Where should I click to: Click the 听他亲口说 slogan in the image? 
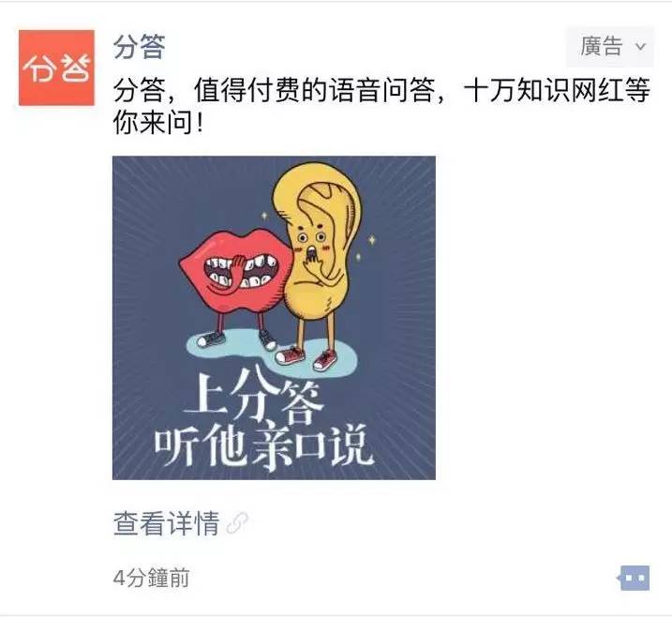[x=264, y=446]
